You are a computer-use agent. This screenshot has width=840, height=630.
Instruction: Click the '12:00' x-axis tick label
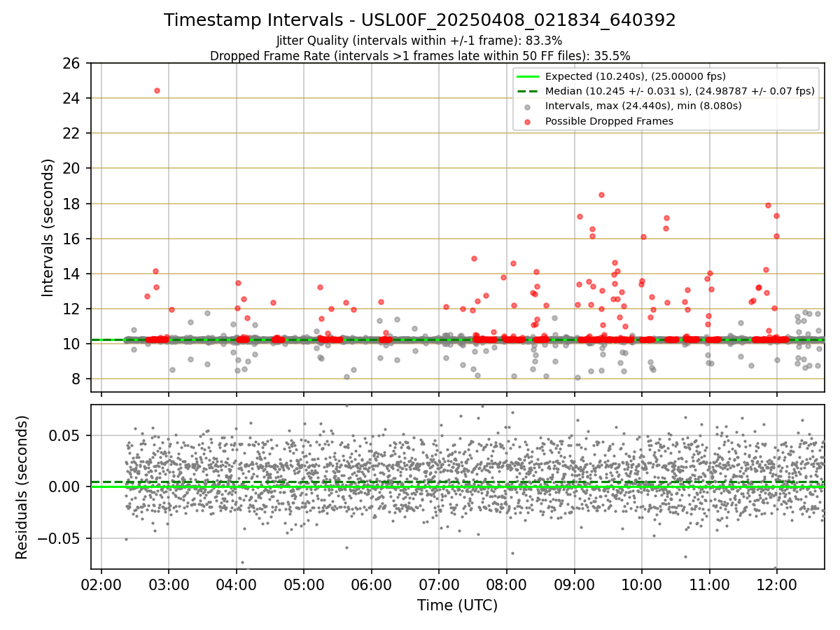tap(777, 584)
